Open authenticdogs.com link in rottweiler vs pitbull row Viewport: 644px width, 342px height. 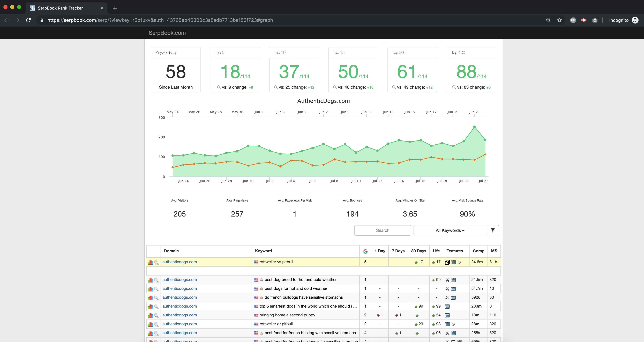pyautogui.click(x=179, y=262)
